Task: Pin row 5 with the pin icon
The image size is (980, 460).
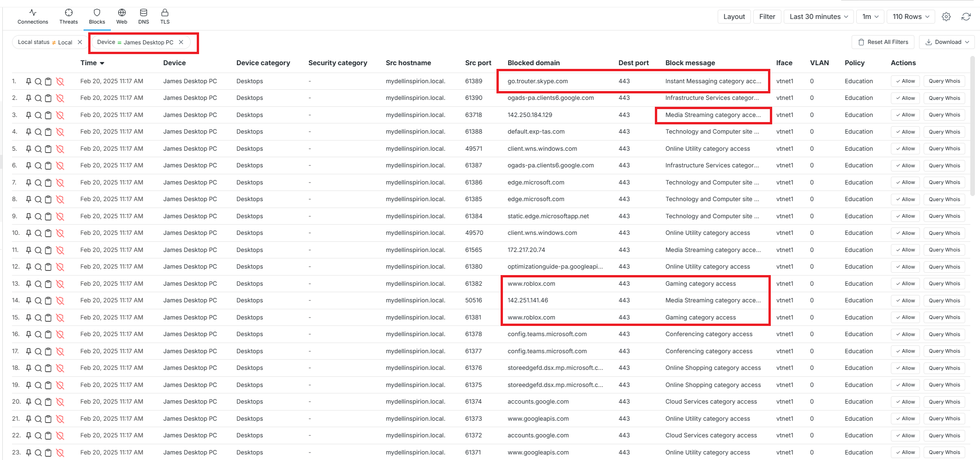Action: 29,149
